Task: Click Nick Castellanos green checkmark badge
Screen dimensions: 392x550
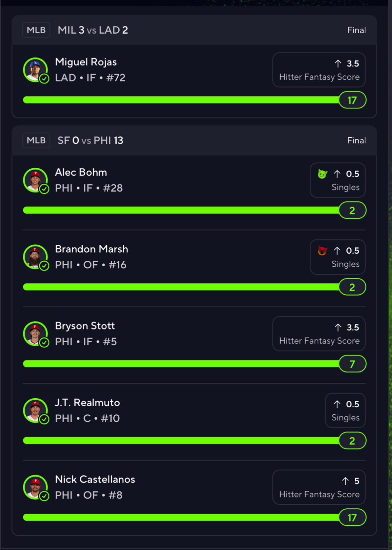Action: 44,496
